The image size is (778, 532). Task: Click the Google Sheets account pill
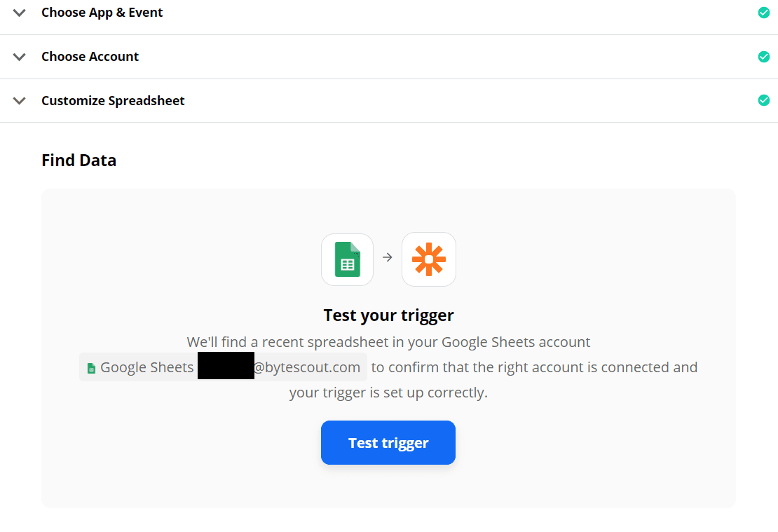(223, 367)
